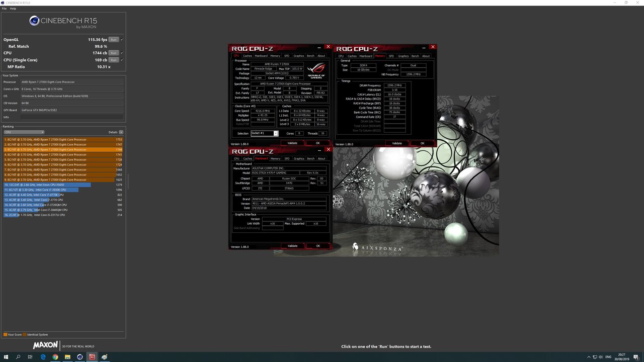The width and height of the screenshot is (644, 362).
Task: Open the Help menu in Cinebench
Action: coord(13,9)
